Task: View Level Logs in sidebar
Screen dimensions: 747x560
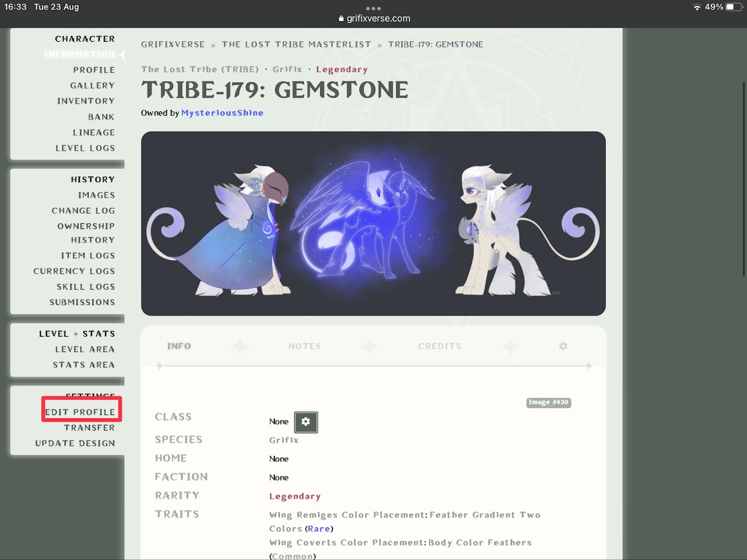Action: tap(85, 148)
